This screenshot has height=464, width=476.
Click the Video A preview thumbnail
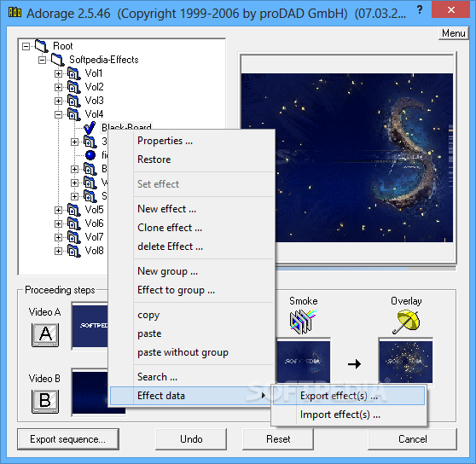tap(90, 326)
